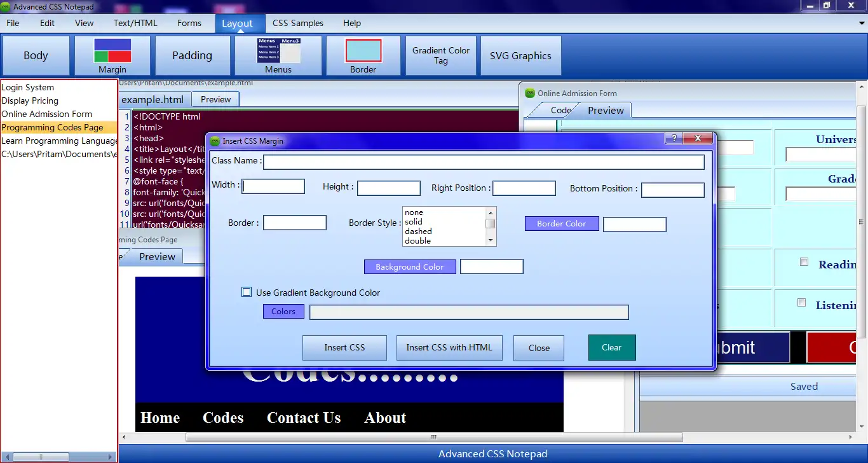Click the Codes link in preview
868x463 pixels.
tap(223, 418)
